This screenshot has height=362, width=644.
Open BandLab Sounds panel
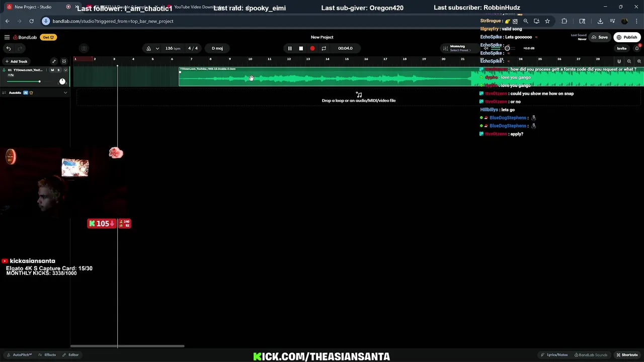coord(591,355)
